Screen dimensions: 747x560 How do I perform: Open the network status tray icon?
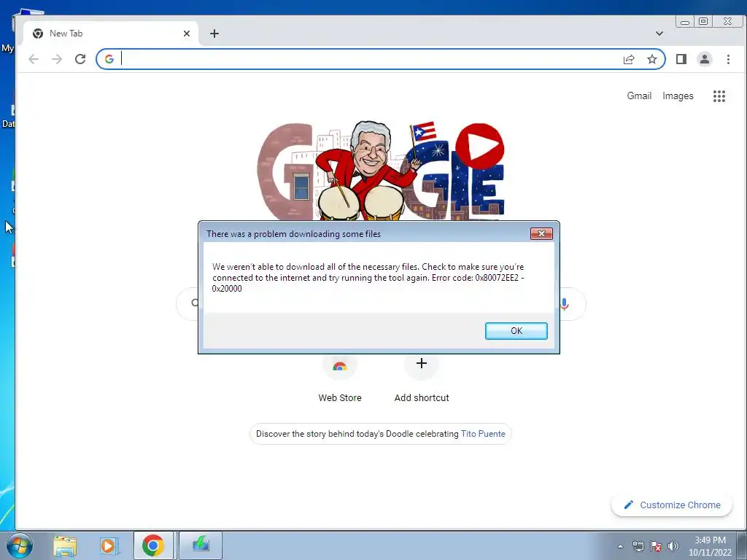point(638,546)
